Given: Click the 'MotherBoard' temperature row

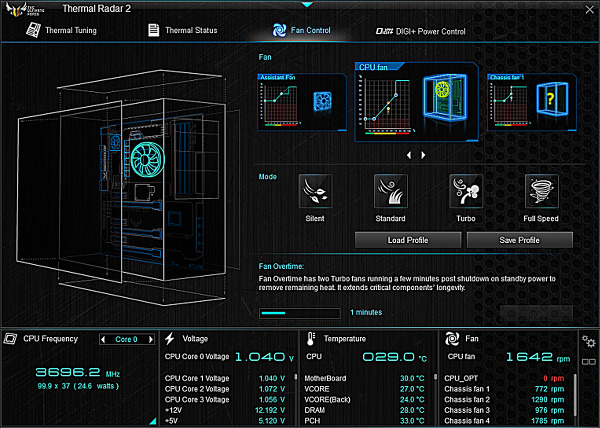Looking at the screenshot, I should pos(364,378).
